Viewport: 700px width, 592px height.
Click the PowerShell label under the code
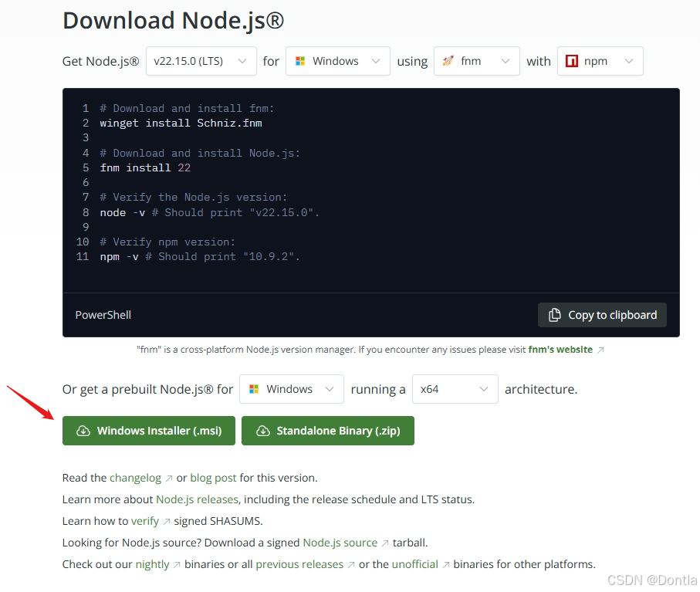pyautogui.click(x=103, y=315)
